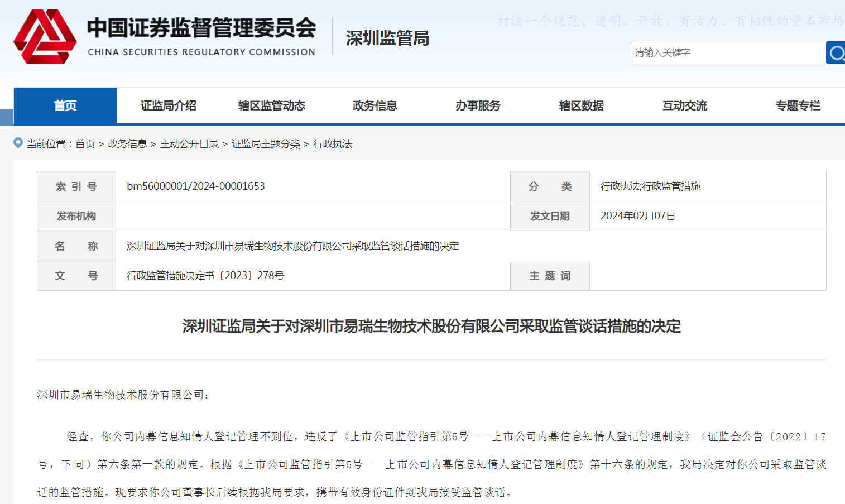845x504 pixels.
Task: Open the 证监局介绍 menu item
Action: (168, 105)
